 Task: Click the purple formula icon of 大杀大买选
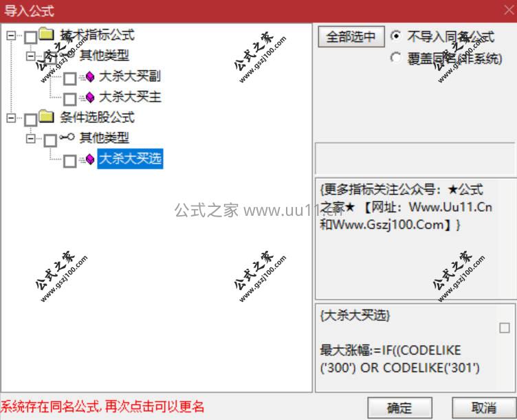tap(90, 159)
